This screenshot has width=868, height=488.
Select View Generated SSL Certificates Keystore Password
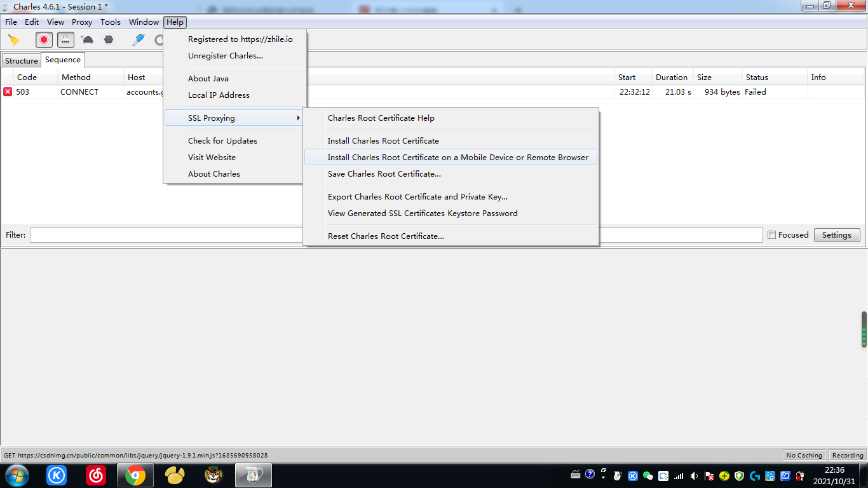(451, 213)
